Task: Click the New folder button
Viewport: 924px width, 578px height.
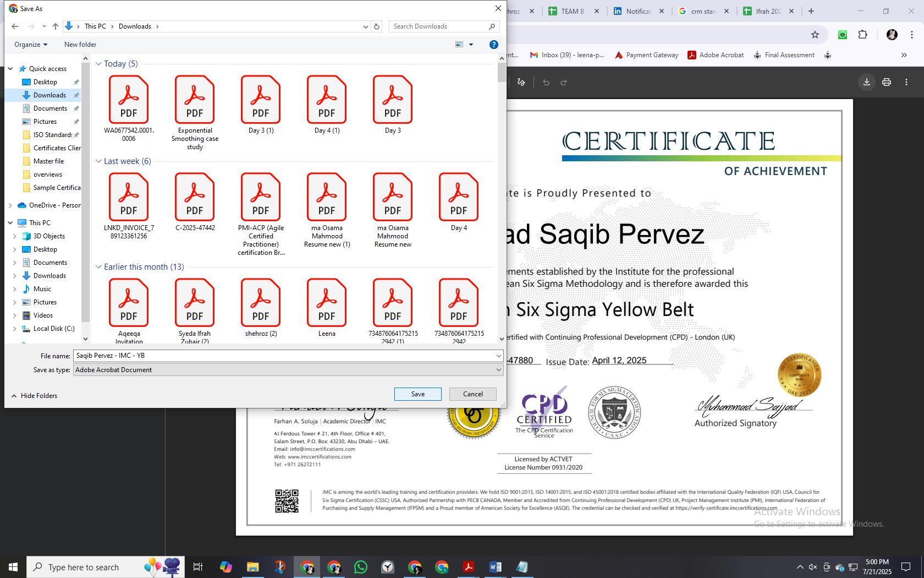Action: pyautogui.click(x=80, y=45)
